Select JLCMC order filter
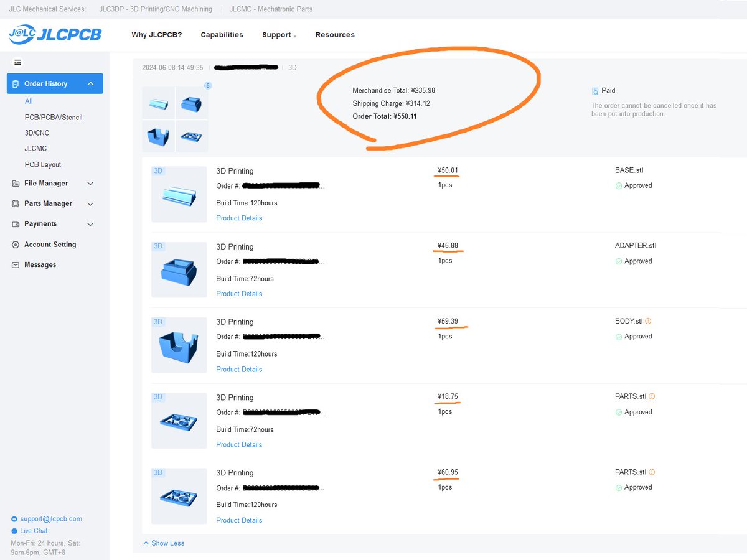 [x=35, y=148]
